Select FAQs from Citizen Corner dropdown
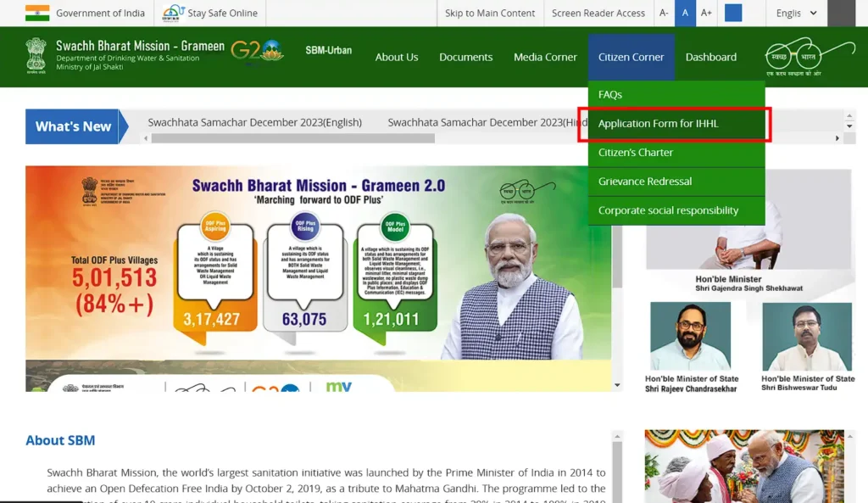The width and height of the screenshot is (868, 503). coord(676,95)
